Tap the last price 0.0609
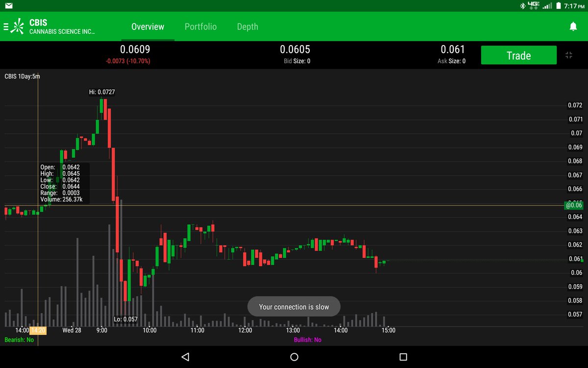588x368 pixels. (x=135, y=49)
